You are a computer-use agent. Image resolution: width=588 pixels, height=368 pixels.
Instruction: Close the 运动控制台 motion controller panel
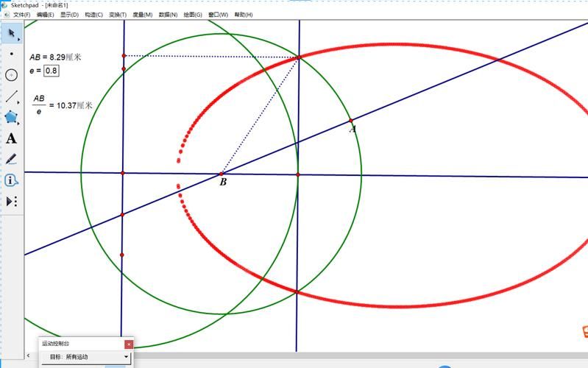129,344
